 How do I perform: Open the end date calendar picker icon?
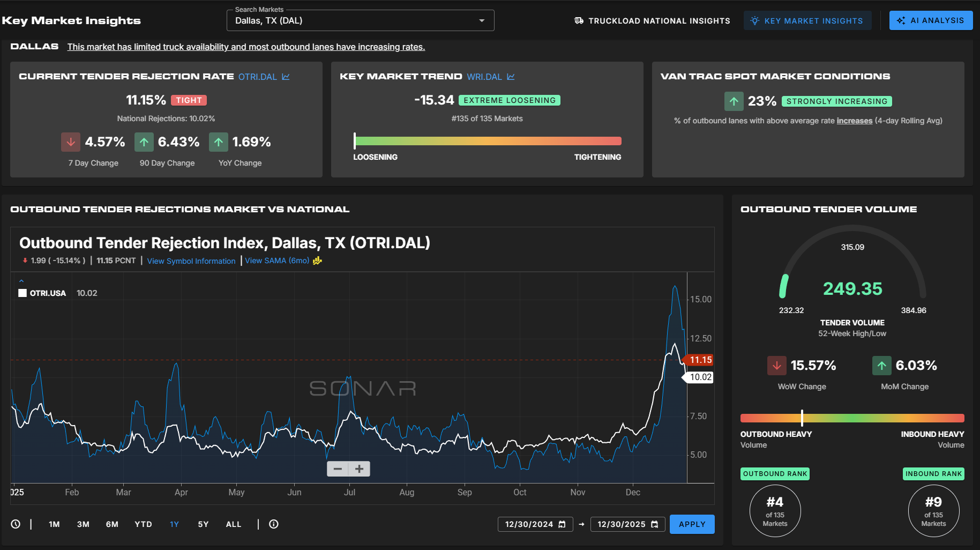click(655, 524)
